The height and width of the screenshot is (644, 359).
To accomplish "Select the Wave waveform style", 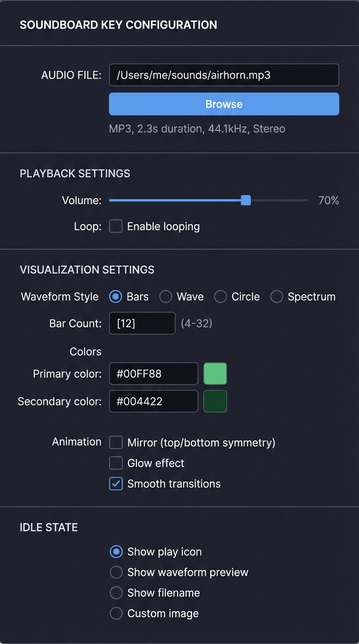I will pyautogui.click(x=165, y=296).
